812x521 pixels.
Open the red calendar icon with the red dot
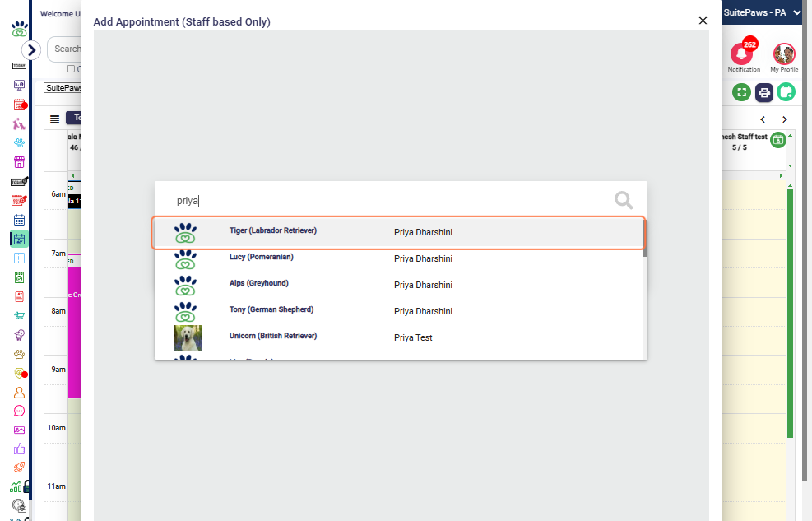pyautogui.click(x=19, y=105)
